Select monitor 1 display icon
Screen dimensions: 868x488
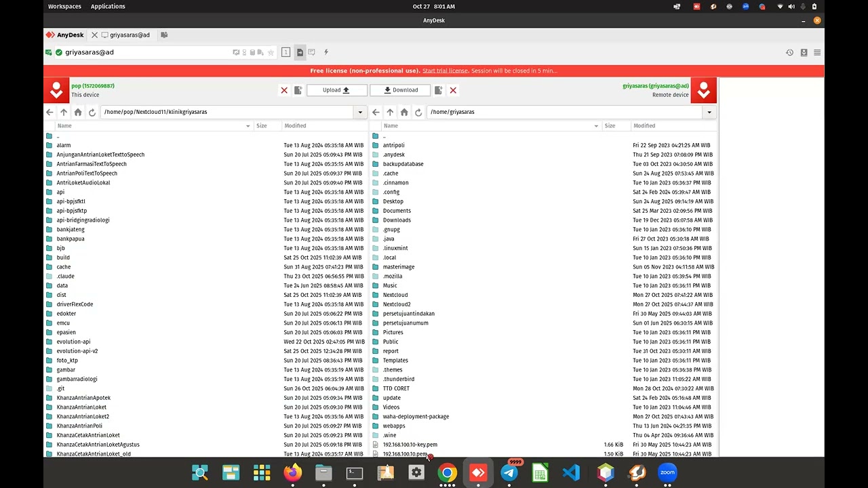pos(285,52)
